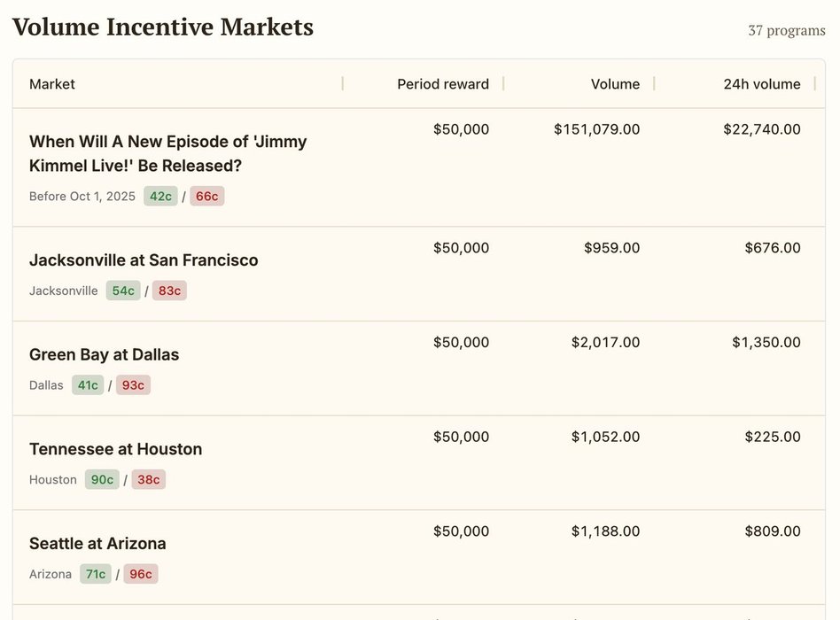Sort by the Market column header
The image size is (840, 620).
pyautogui.click(x=52, y=84)
